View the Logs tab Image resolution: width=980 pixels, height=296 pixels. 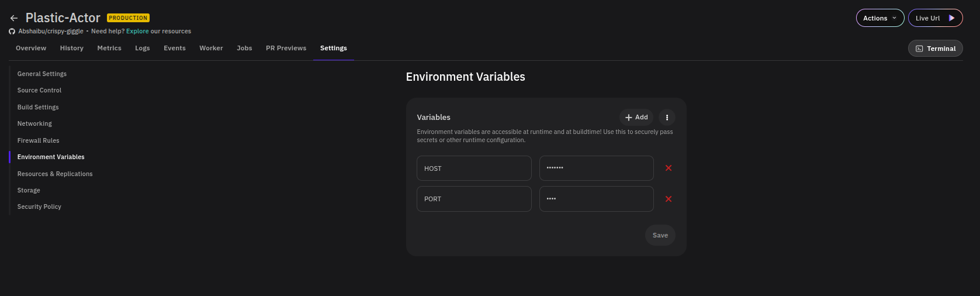(143, 48)
